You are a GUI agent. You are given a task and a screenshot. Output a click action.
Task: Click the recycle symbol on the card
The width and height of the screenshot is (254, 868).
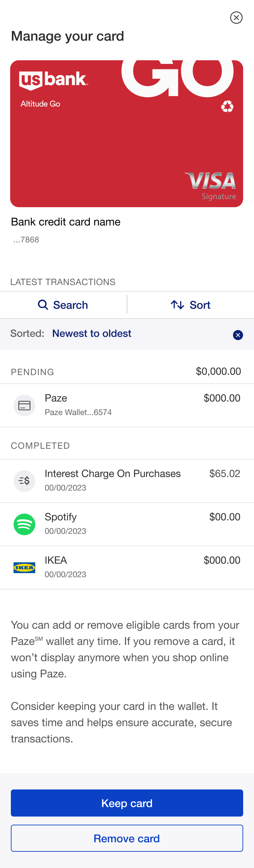(x=227, y=106)
